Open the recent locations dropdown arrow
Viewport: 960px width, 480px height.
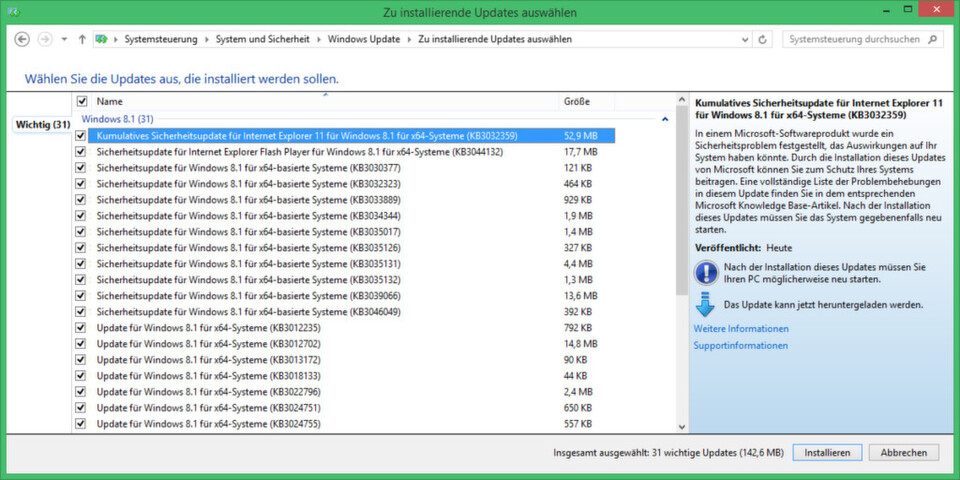coord(64,39)
